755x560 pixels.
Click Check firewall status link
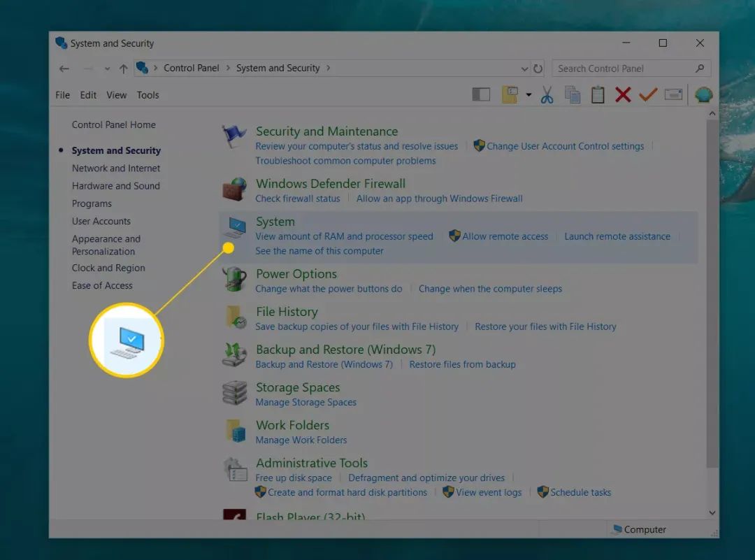pos(298,199)
